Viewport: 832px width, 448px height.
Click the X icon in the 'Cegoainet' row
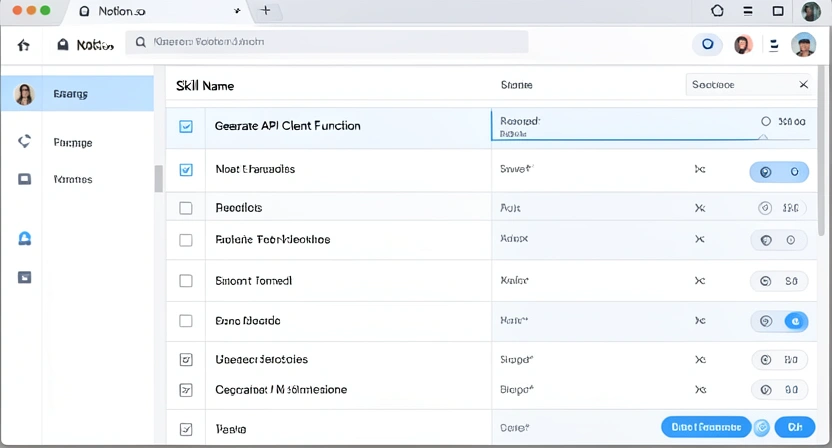(x=700, y=390)
